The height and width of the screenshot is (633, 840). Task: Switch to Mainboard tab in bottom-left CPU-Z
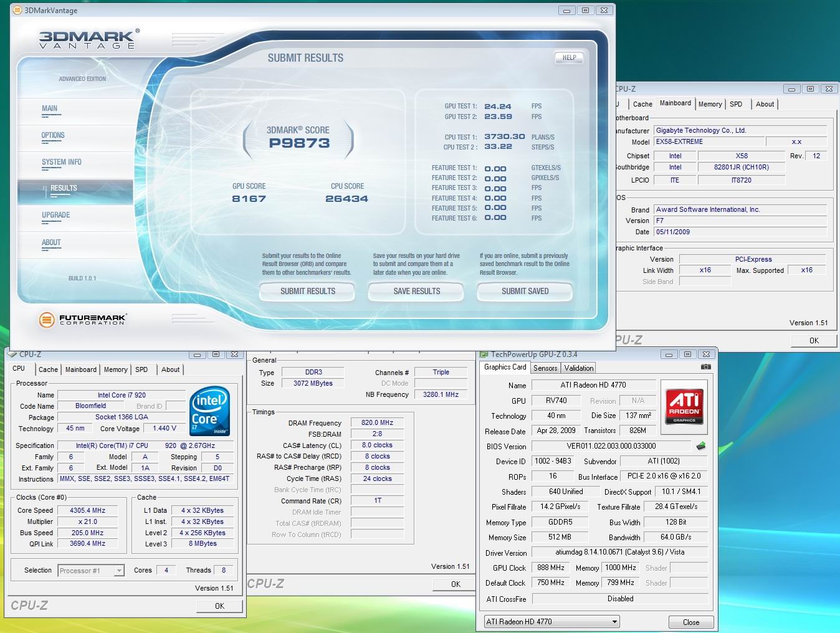pyautogui.click(x=81, y=369)
